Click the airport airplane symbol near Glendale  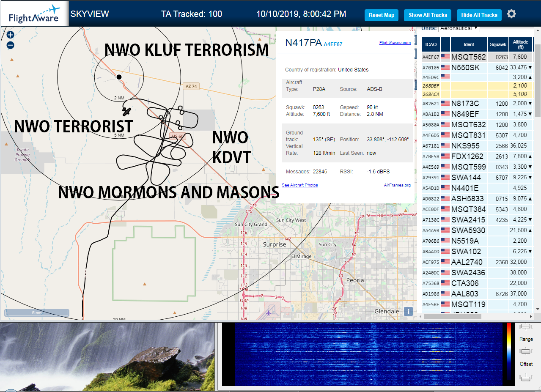[x=269, y=313]
